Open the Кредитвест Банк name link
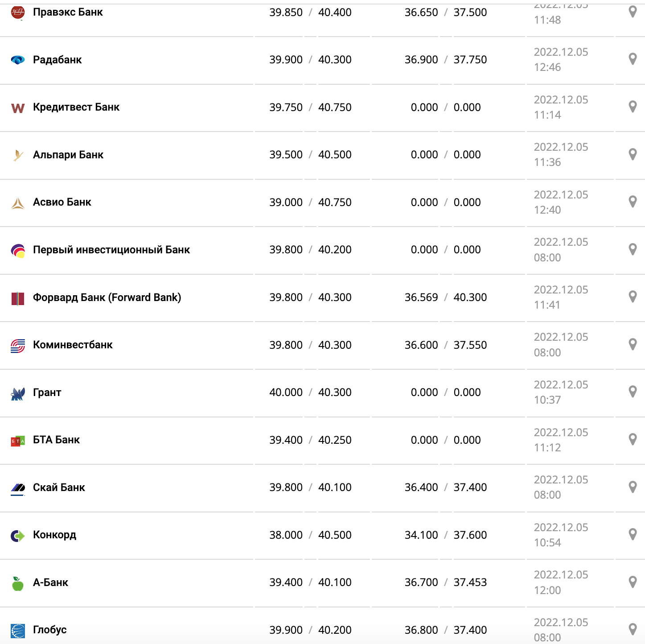Screen dimensions: 645x644 (76, 107)
